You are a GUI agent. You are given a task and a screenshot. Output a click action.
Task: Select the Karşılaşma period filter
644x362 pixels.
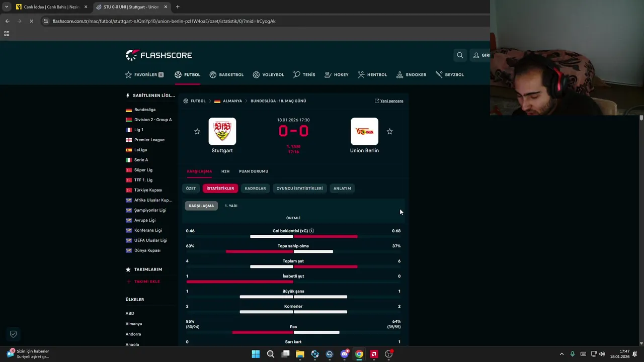click(201, 206)
